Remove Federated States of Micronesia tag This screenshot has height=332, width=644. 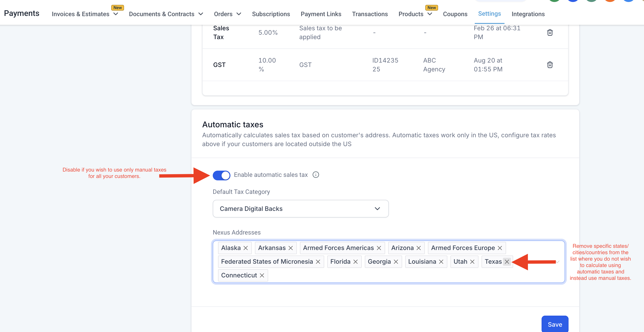pos(318,262)
